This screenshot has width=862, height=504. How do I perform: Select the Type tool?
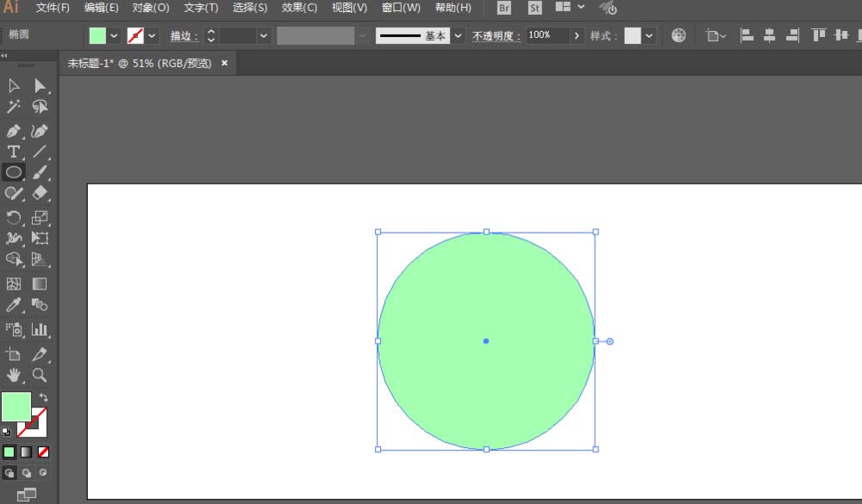coord(14,152)
